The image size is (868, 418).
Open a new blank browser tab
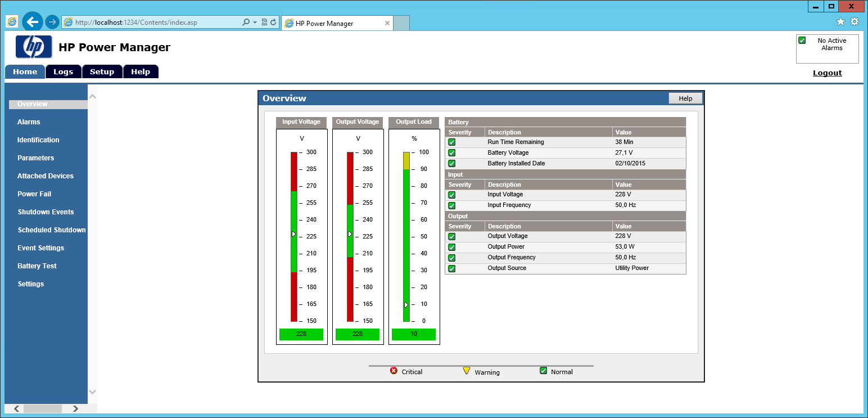click(401, 23)
